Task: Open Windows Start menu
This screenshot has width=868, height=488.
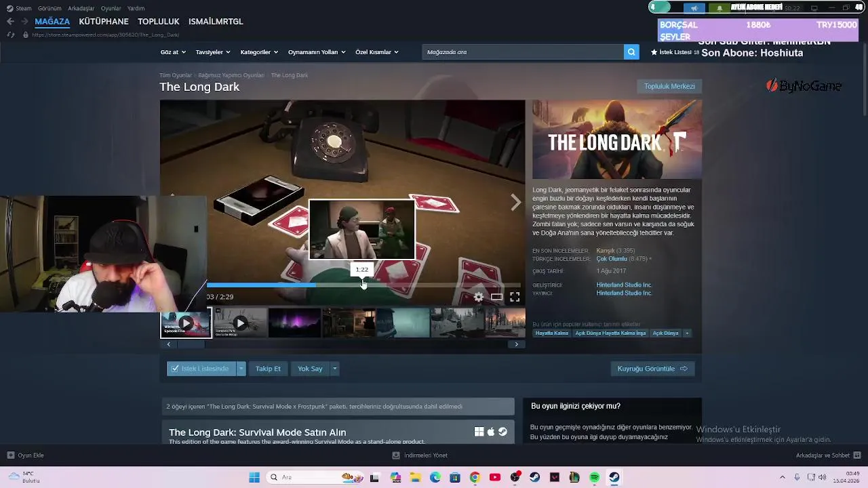Action: click(254, 477)
